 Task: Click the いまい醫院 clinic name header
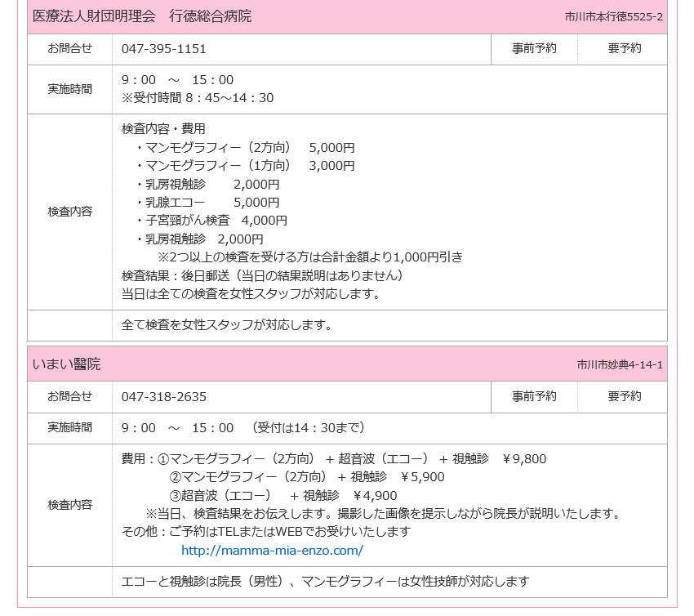67,364
